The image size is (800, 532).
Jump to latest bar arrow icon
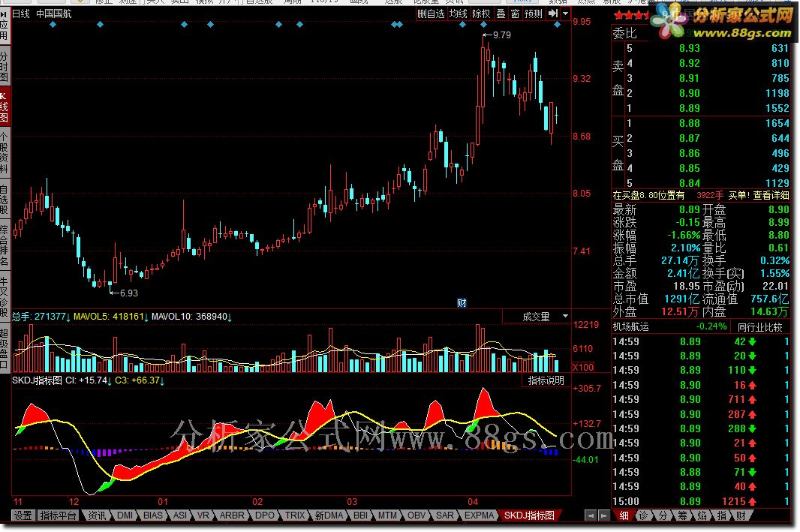point(553,14)
